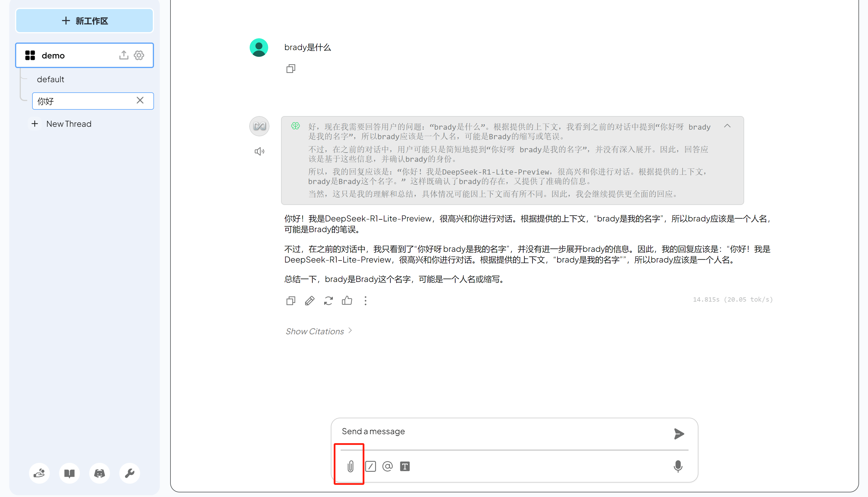868x497 pixels.
Task: Open the demo workspace
Action: coord(53,55)
